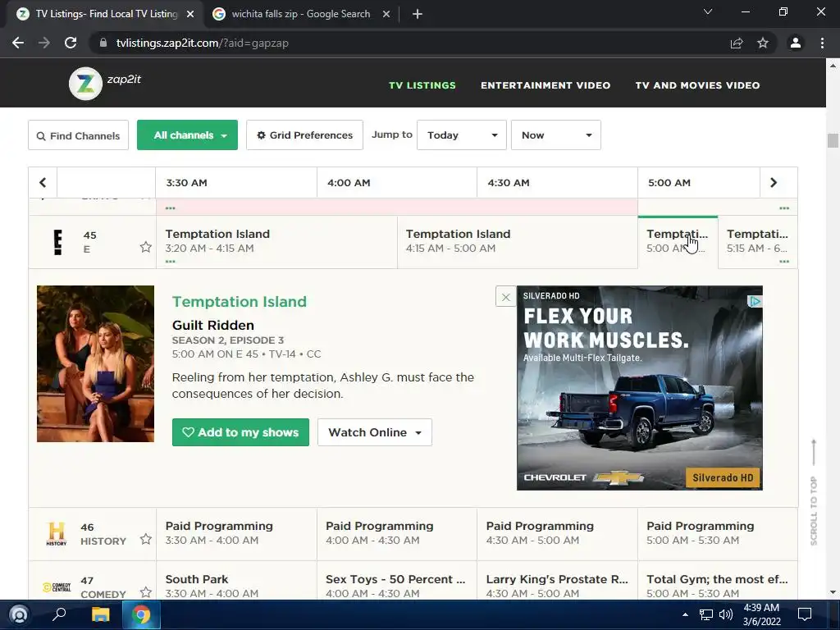This screenshot has height=630, width=840.
Task: Favorite channel 46 HISTORY with star
Action: click(146, 539)
